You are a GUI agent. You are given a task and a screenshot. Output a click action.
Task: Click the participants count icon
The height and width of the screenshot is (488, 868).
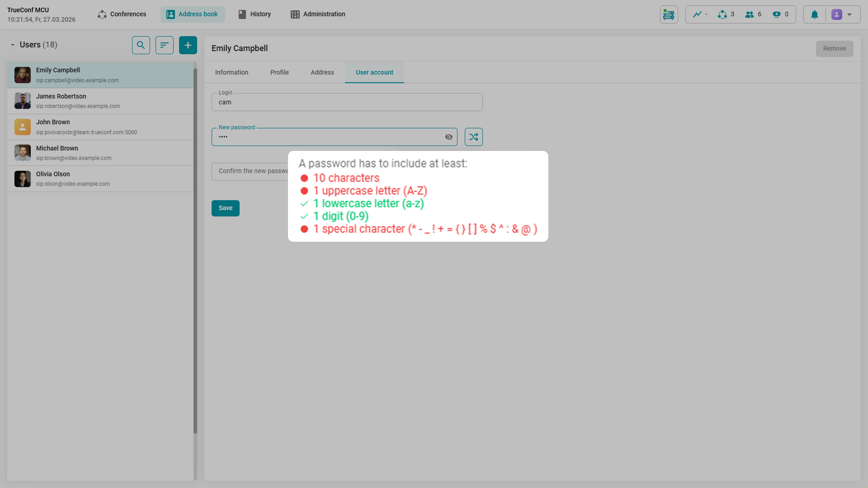(750, 14)
